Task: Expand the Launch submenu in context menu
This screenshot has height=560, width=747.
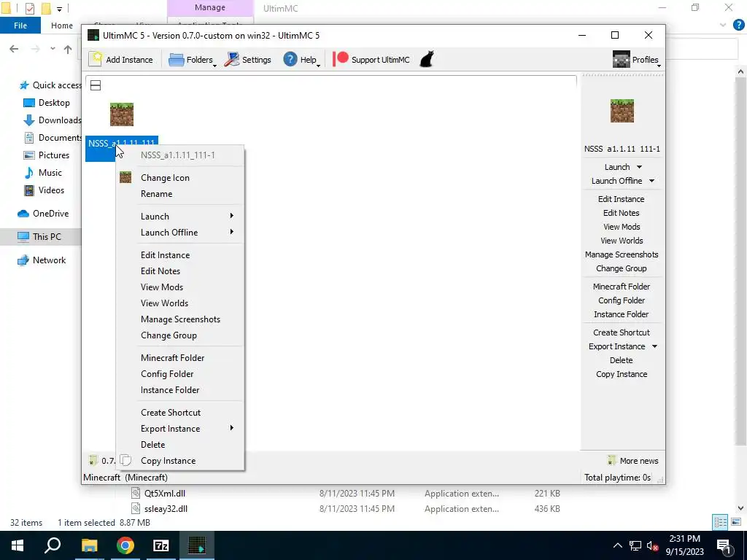Action: click(180, 216)
